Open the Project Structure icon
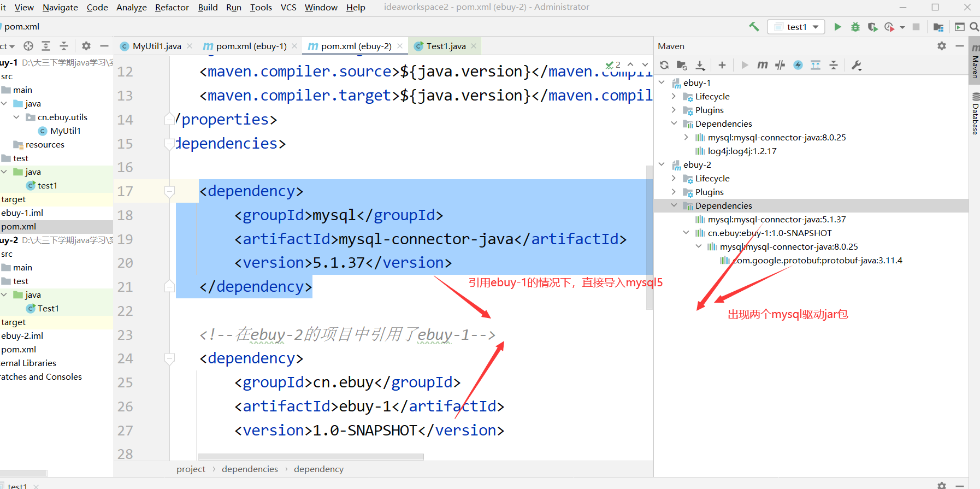 click(x=938, y=27)
